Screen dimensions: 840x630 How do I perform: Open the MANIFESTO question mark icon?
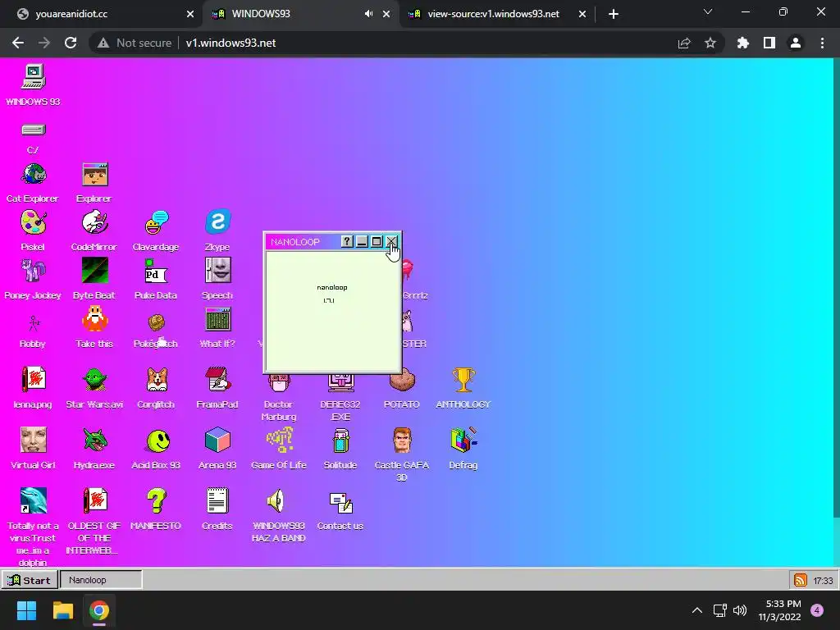(157, 501)
